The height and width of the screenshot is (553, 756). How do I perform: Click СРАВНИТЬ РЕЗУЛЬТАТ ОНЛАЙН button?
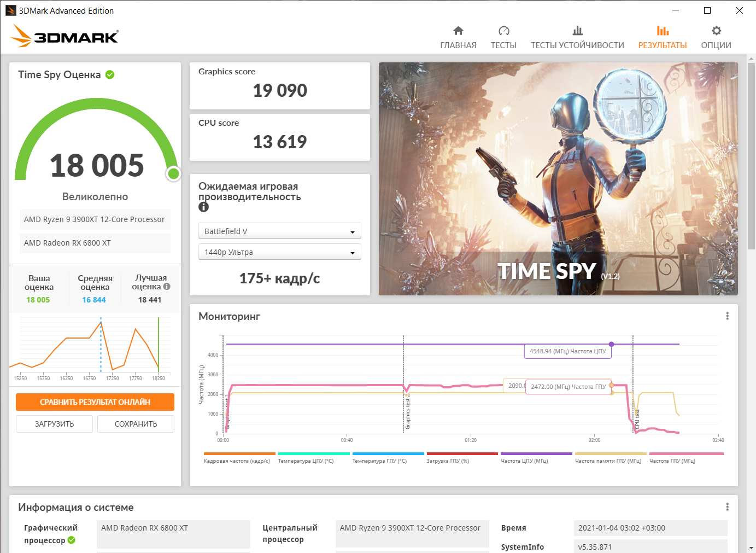coord(95,402)
